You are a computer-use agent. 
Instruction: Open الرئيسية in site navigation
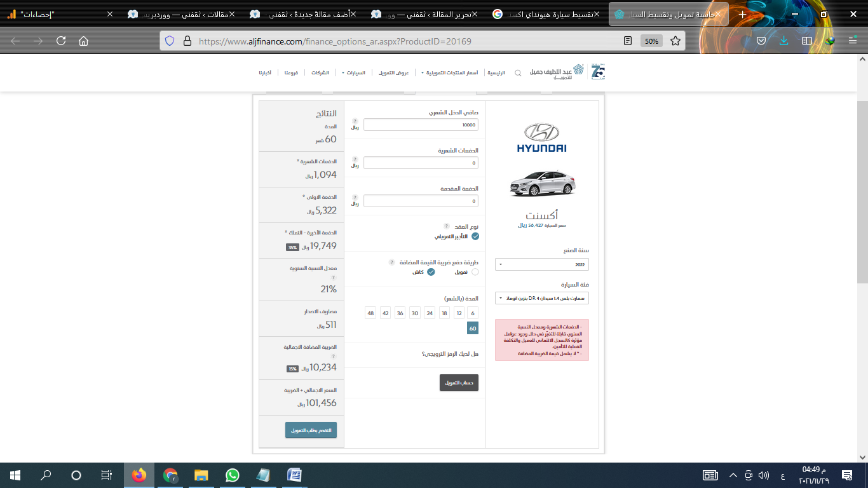click(x=496, y=72)
